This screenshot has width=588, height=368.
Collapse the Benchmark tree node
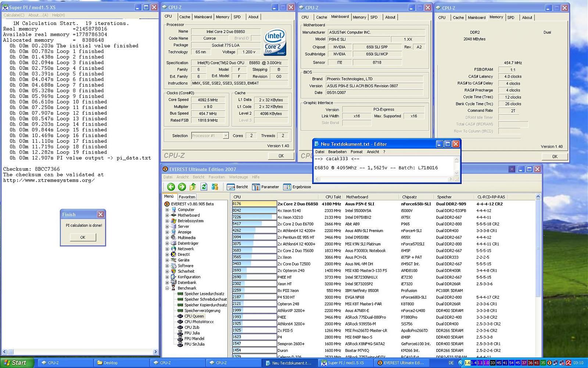coord(167,288)
